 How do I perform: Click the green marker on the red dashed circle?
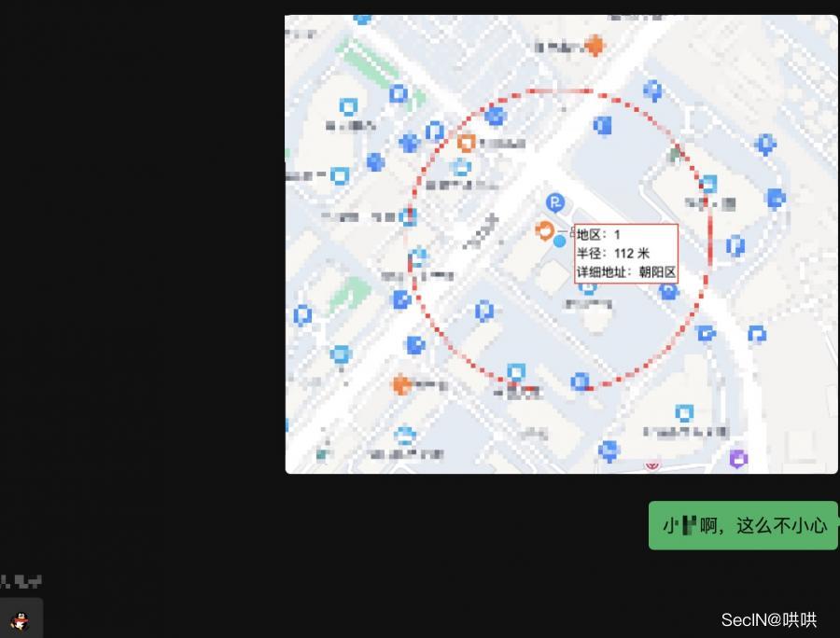pyautogui.click(x=675, y=155)
